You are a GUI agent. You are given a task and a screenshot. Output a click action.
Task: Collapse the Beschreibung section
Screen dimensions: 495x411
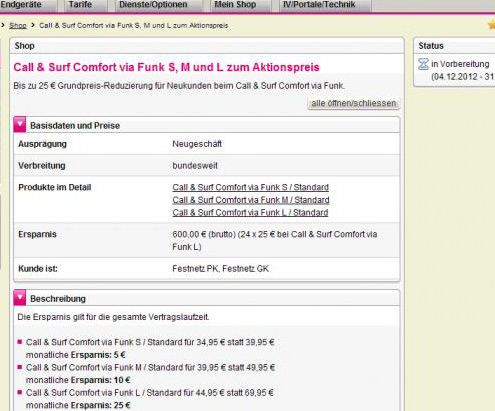point(20,298)
